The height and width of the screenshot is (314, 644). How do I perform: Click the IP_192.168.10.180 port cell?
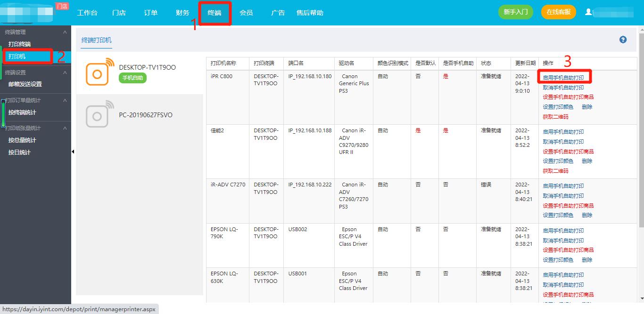310,76
